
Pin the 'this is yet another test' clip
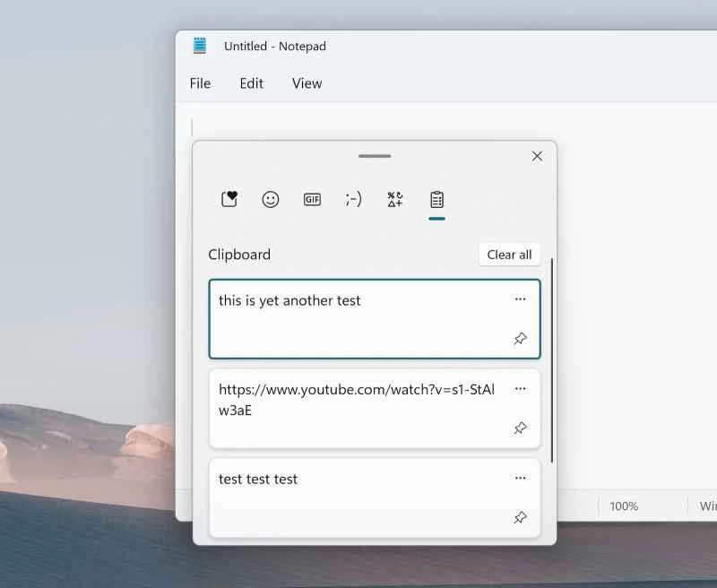click(x=521, y=339)
